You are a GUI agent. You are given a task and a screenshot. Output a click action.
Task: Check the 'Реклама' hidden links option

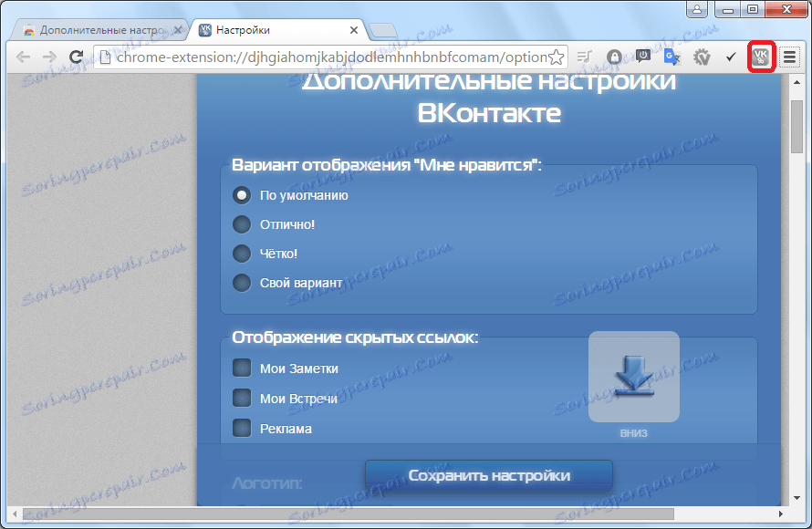pos(242,426)
